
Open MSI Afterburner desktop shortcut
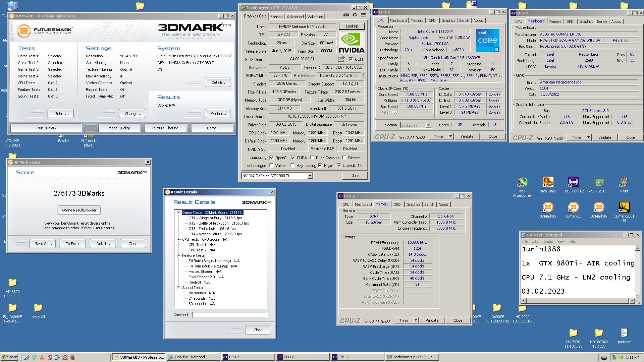[x=522, y=187]
